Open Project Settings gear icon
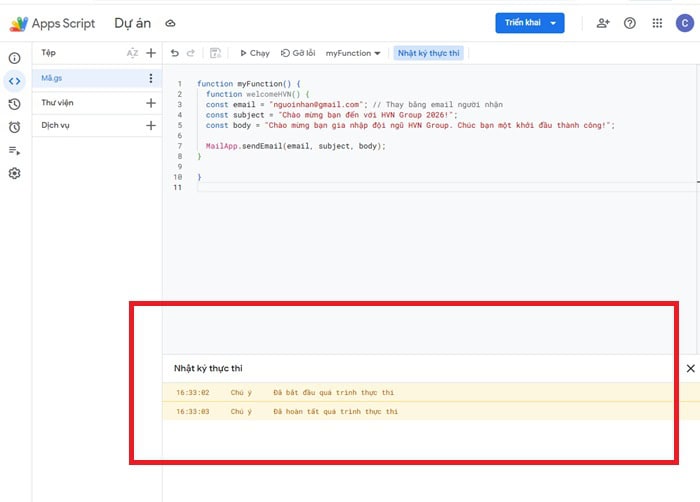This screenshot has height=502, width=700. (x=14, y=173)
